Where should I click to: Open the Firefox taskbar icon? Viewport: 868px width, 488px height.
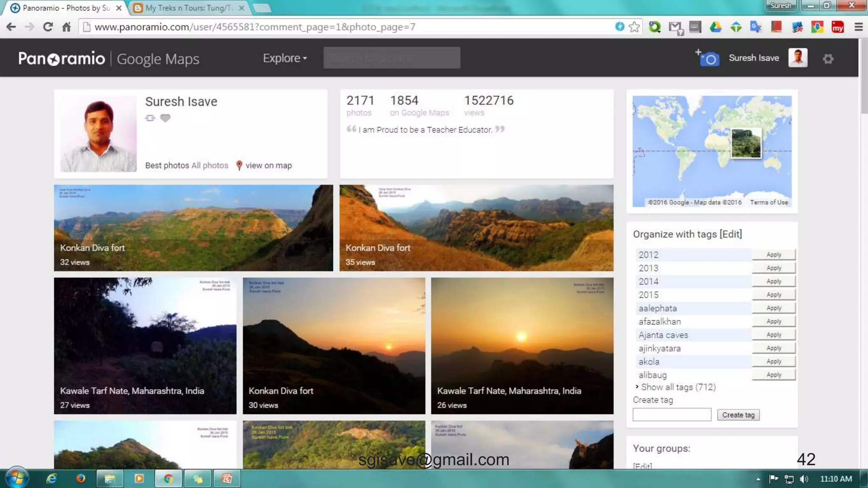tap(81, 479)
